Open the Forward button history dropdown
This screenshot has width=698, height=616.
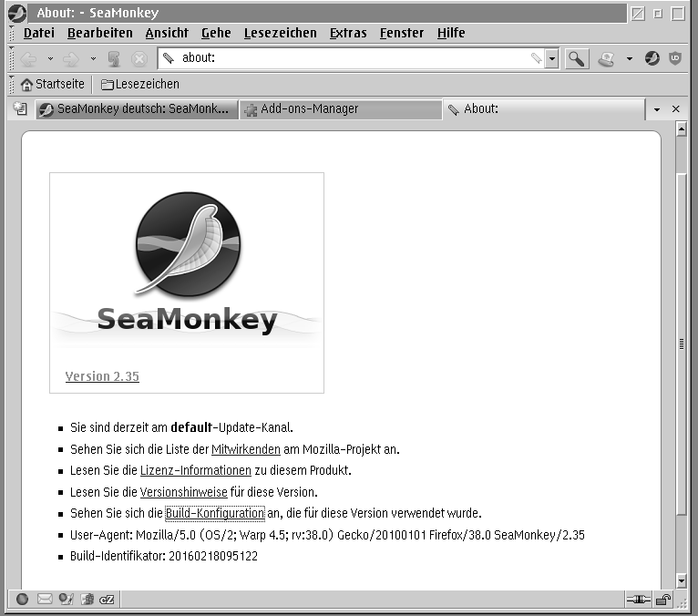93,58
